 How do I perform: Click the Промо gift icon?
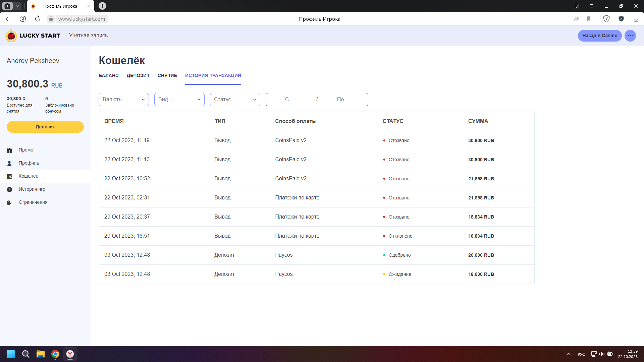tap(9, 150)
